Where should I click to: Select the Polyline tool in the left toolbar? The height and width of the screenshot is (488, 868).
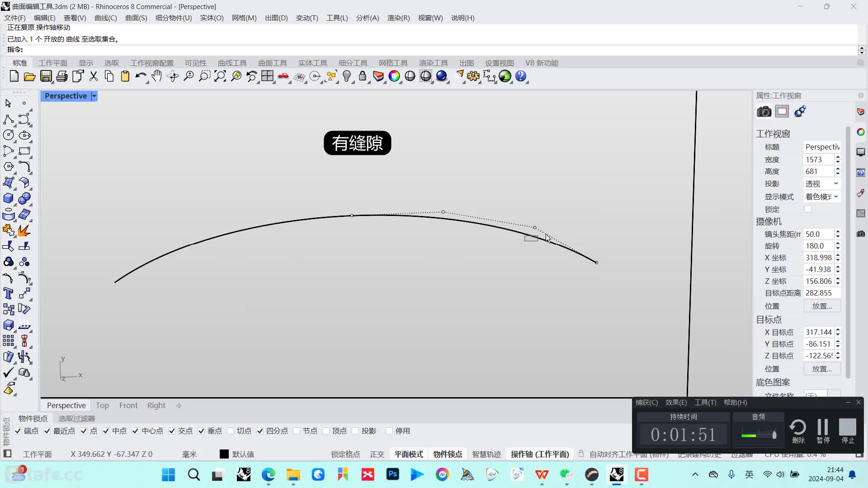pyautogui.click(x=8, y=119)
